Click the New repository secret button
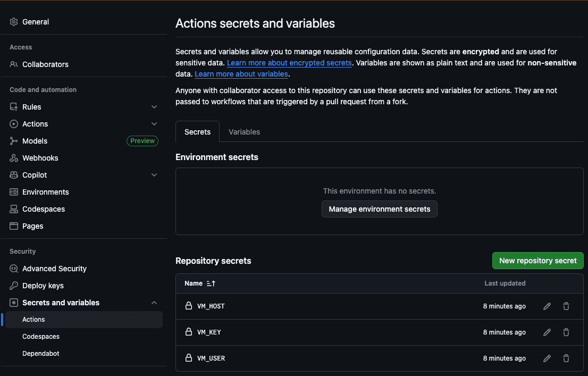This screenshot has height=376, width=588. [537, 261]
